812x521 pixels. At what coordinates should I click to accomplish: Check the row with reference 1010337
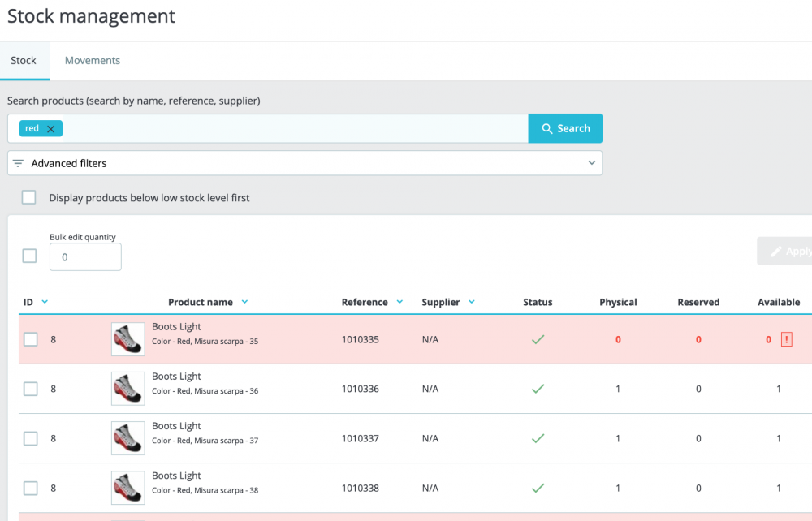tap(30, 438)
